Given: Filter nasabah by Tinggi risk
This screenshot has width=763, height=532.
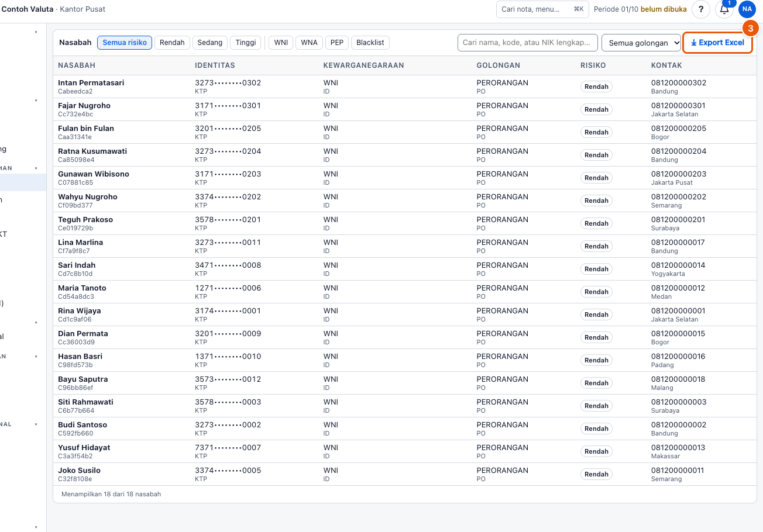Looking at the screenshot, I should click(x=246, y=43).
